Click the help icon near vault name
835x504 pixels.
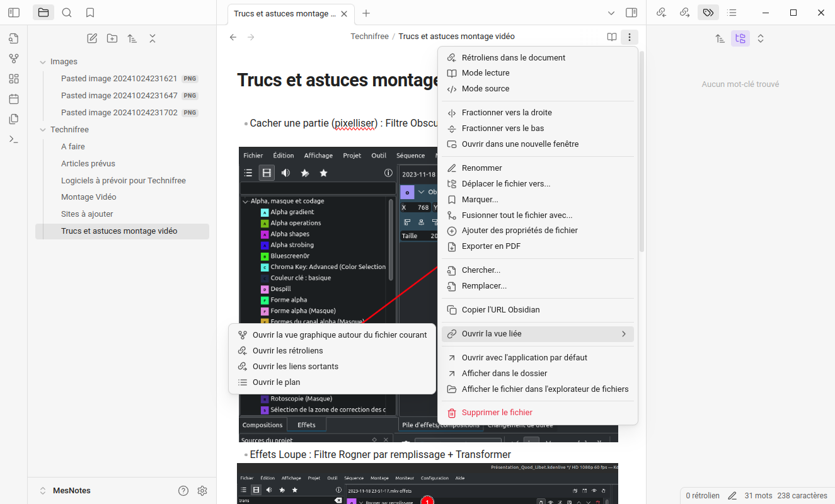(x=183, y=491)
